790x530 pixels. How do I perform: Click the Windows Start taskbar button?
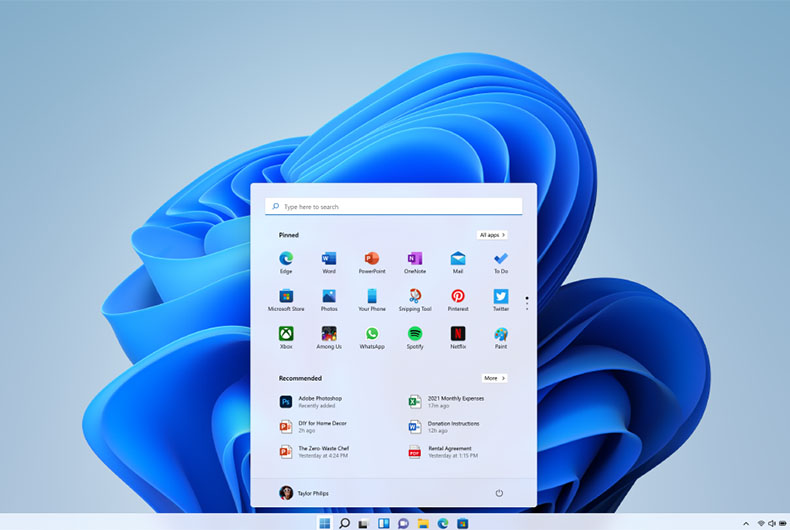click(325, 523)
